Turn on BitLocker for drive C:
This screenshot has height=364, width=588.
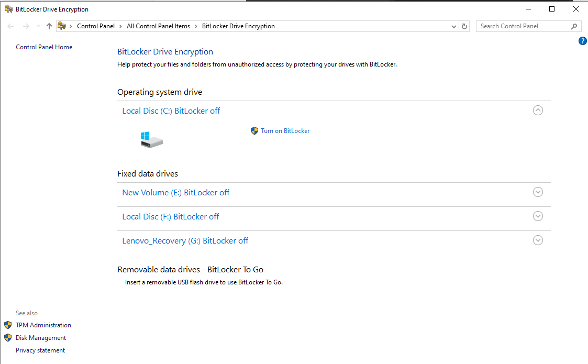tap(285, 130)
